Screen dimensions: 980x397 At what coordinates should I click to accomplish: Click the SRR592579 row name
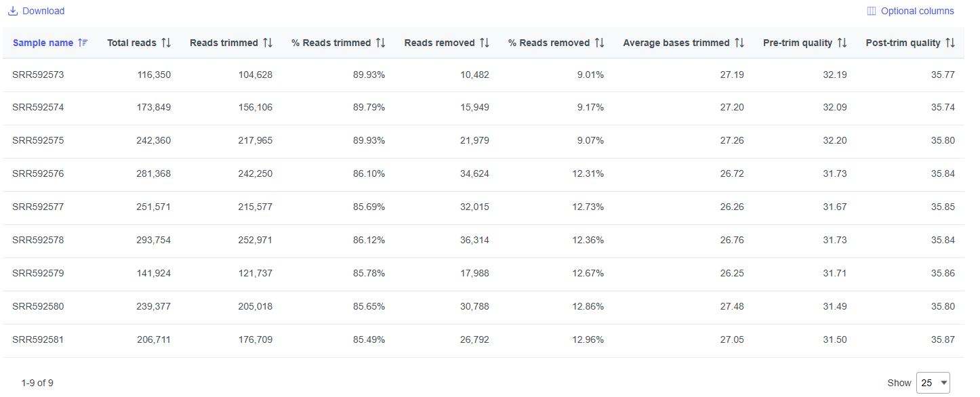pos(38,274)
